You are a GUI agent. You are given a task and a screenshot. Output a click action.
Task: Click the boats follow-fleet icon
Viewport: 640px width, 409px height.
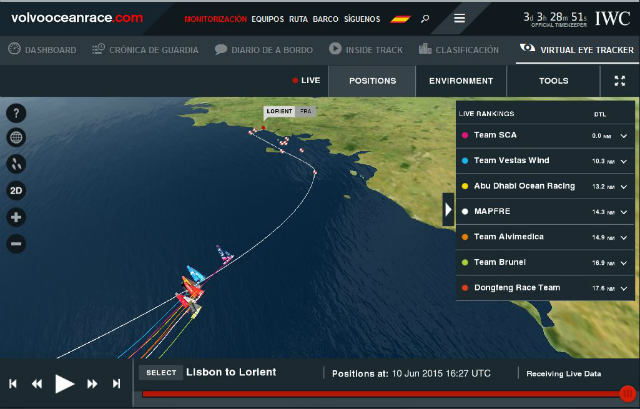pyautogui.click(x=16, y=164)
